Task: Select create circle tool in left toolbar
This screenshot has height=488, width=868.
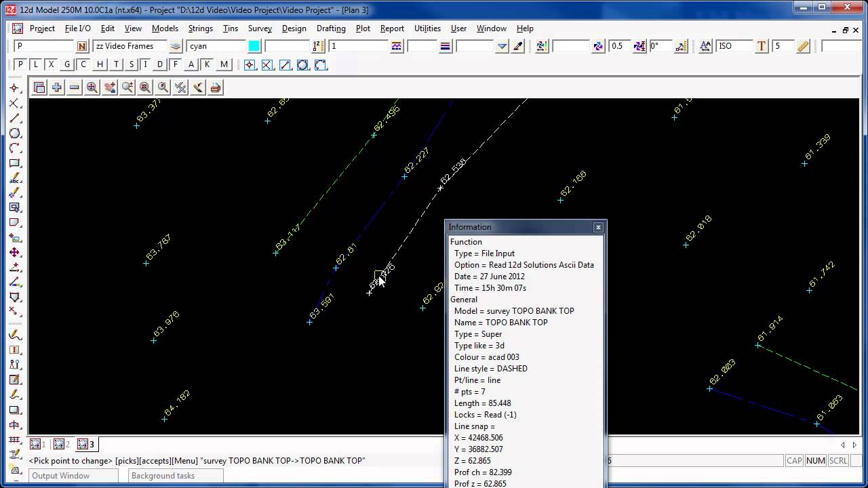Action: coord(14,134)
